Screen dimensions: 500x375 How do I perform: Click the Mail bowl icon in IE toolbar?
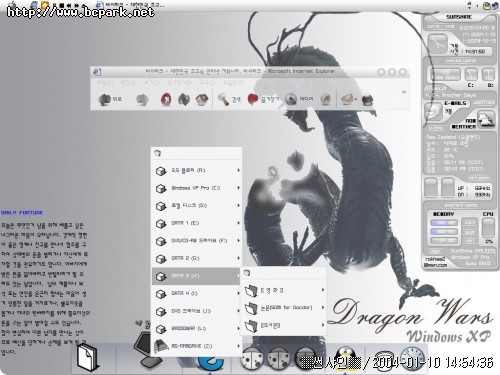347,99
